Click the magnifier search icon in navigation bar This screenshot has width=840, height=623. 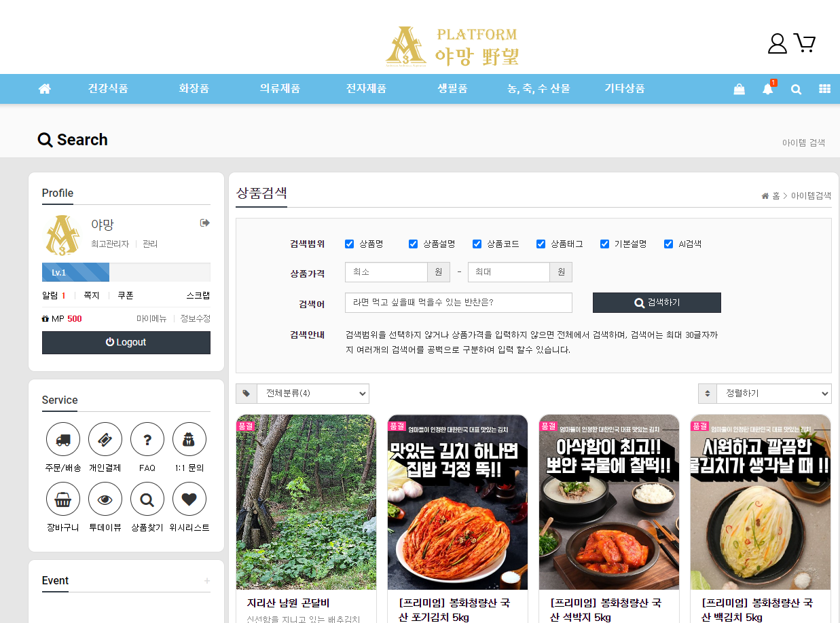pyautogui.click(x=796, y=89)
